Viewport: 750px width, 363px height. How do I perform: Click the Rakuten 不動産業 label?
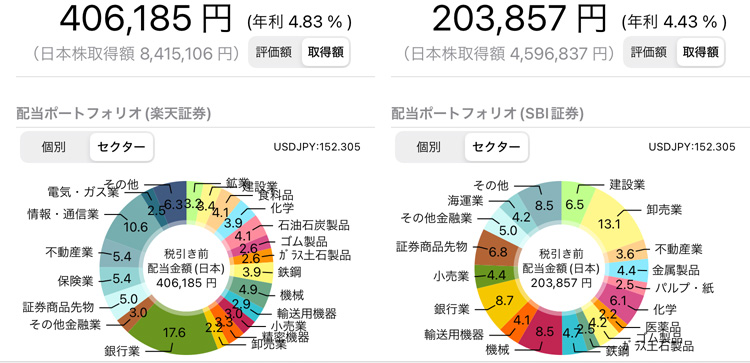[69, 252]
